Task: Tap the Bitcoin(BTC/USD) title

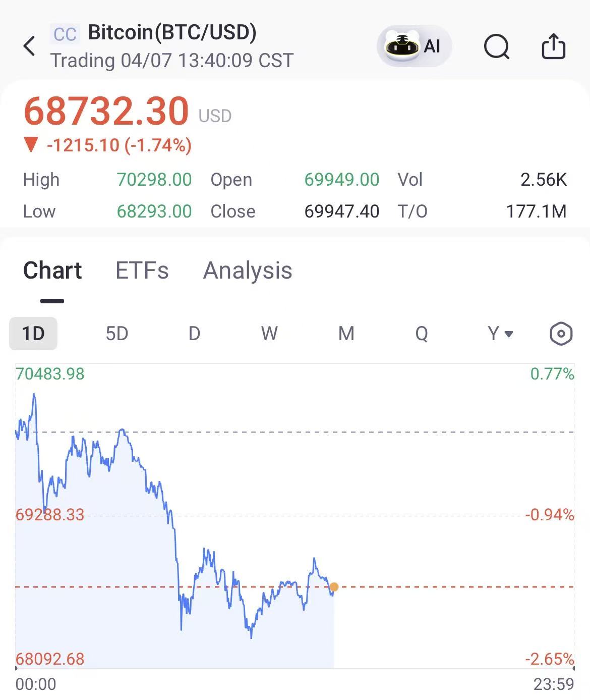Action: pos(172,32)
